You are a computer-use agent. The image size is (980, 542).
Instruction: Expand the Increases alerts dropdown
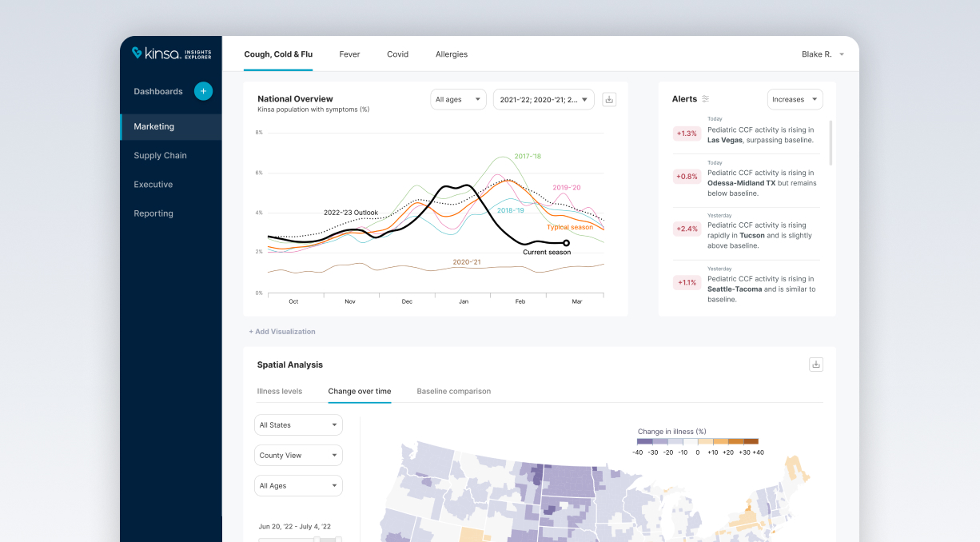(x=795, y=99)
